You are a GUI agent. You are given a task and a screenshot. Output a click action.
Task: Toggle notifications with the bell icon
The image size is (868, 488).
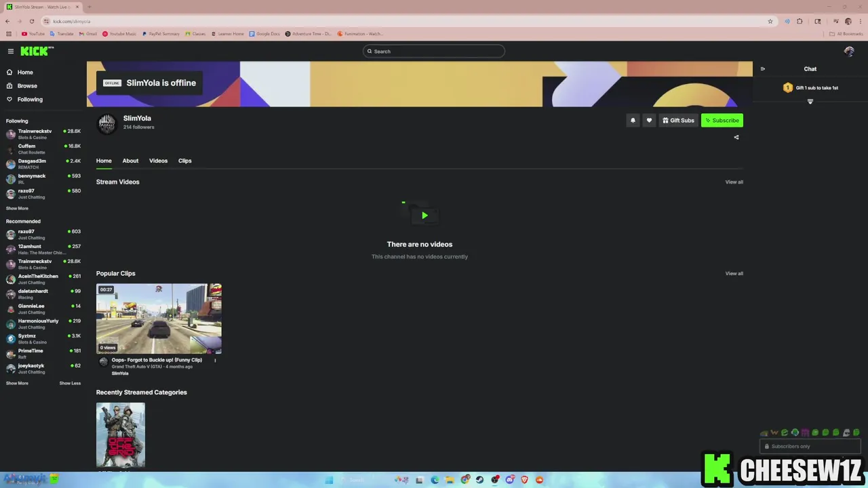click(633, 121)
